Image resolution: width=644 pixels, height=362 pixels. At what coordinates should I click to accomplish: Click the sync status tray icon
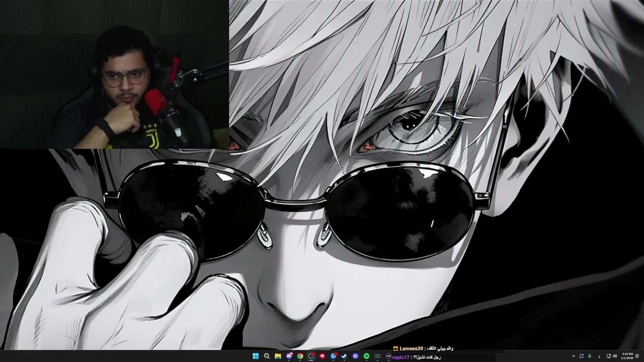click(582, 356)
